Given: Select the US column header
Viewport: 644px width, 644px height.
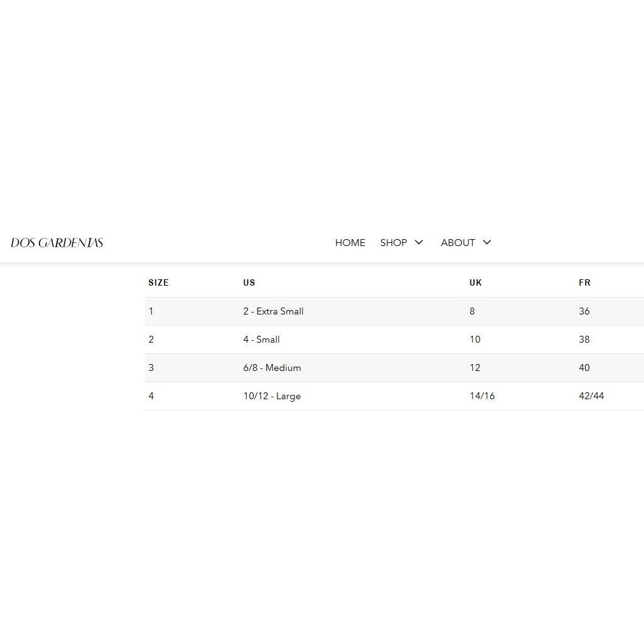Looking at the screenshot, I should point(249,282).
